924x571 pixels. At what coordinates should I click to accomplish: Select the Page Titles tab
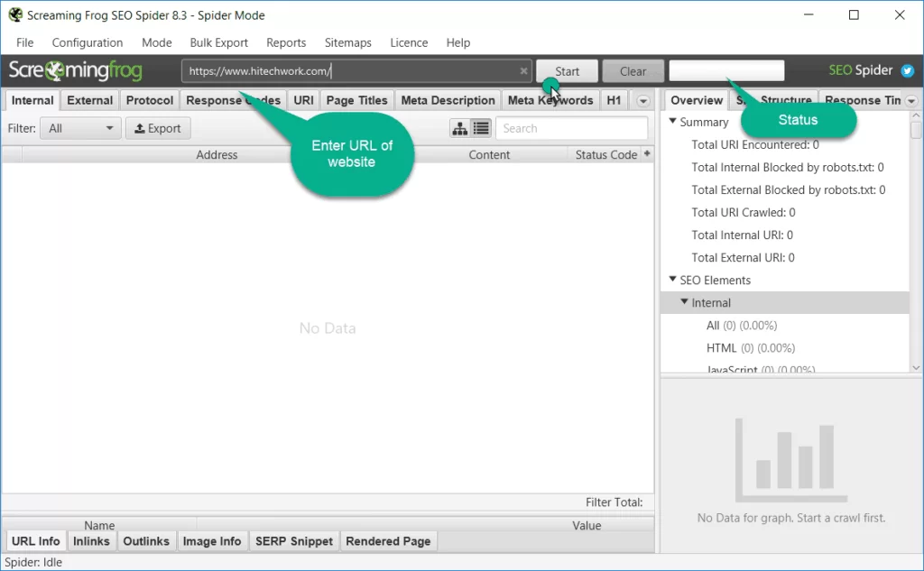tap(356, 100)
